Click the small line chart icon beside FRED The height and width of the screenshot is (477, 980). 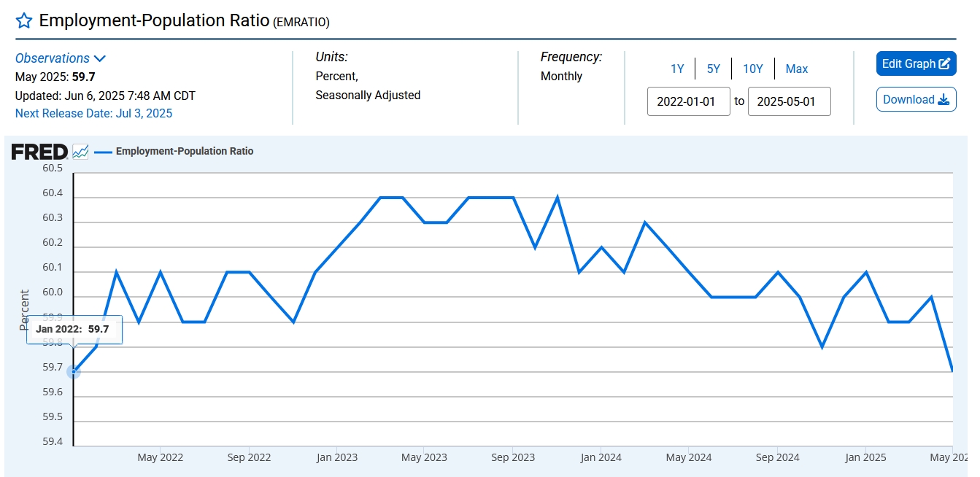tap(80, 152)
